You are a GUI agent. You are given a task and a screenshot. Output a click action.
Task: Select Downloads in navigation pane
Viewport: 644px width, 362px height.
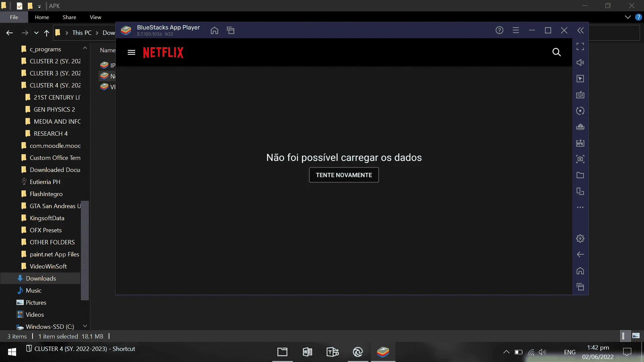tap(40, 279)
